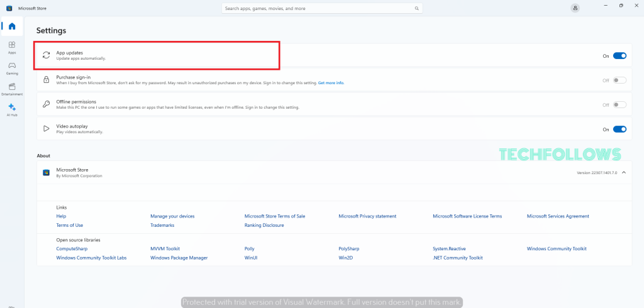Image resolution: width=644 pixels, height=308 pixels.
Task: Click the Microsoft Store icon in About
Action: [x=47, y=172]
